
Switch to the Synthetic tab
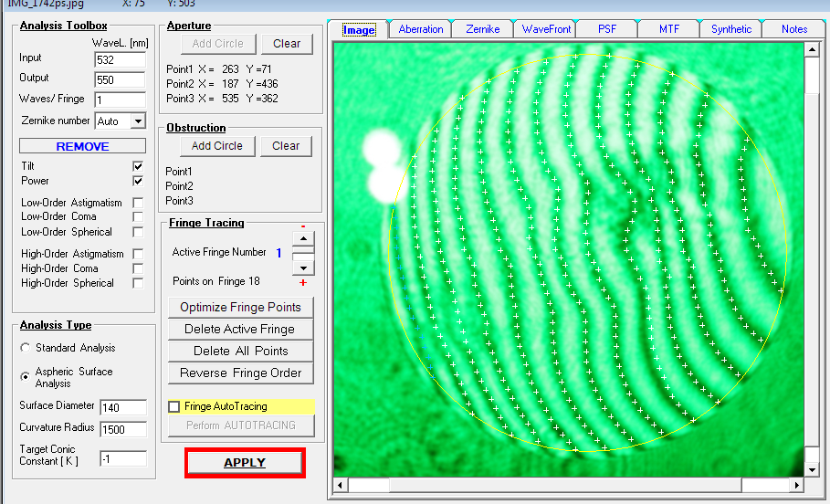(731, 29)
